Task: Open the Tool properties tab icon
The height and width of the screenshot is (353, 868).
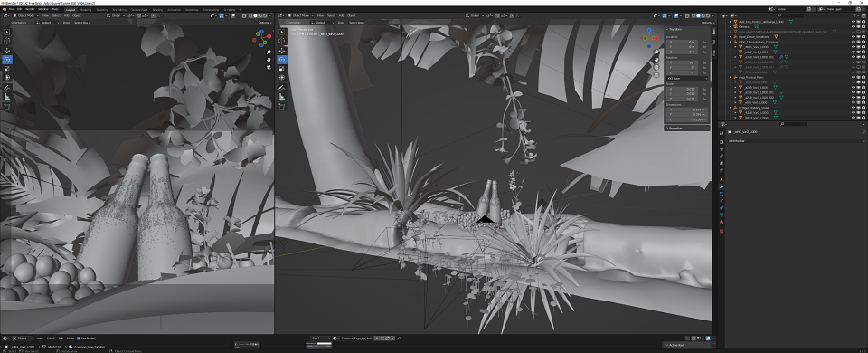Action: tap(722, 133)
